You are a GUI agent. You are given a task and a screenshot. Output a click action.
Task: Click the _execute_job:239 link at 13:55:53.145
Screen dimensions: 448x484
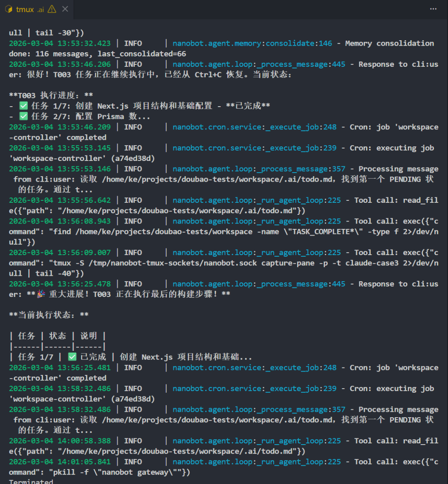(x=254, y=148)
